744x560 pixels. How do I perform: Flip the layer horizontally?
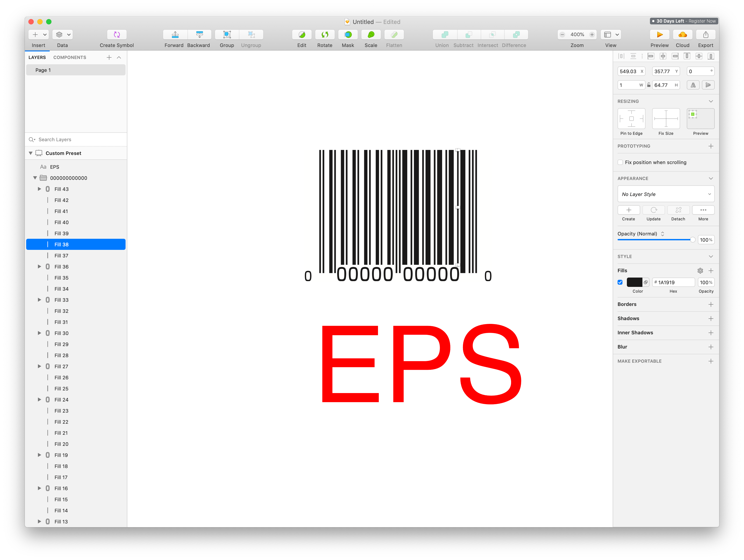click(x=693, y=85)
